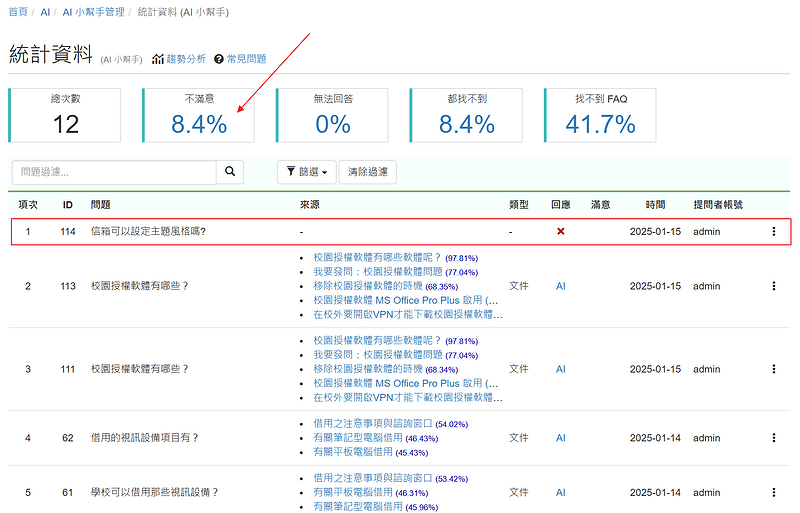The width and height of the screenshot is (800, 513).
Task: Select the 找不到 FAQ 41.7% statistic card
Action: click(x=600, y=115)
